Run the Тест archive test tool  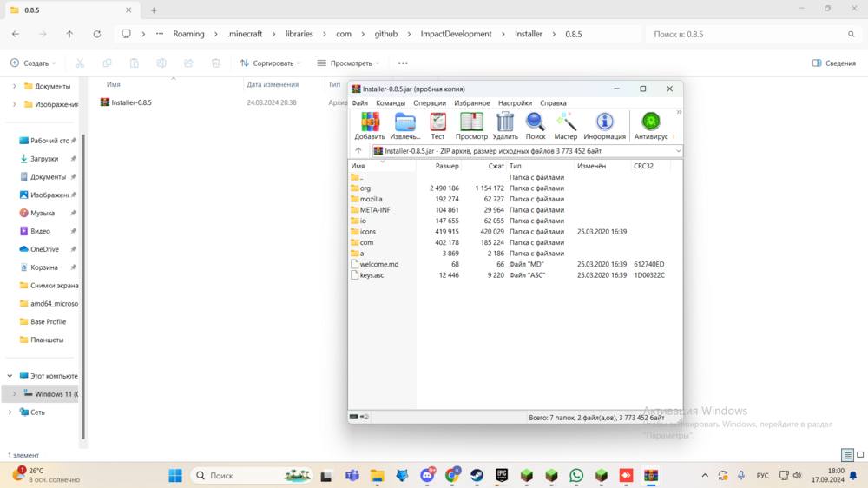tap(437, 126)
